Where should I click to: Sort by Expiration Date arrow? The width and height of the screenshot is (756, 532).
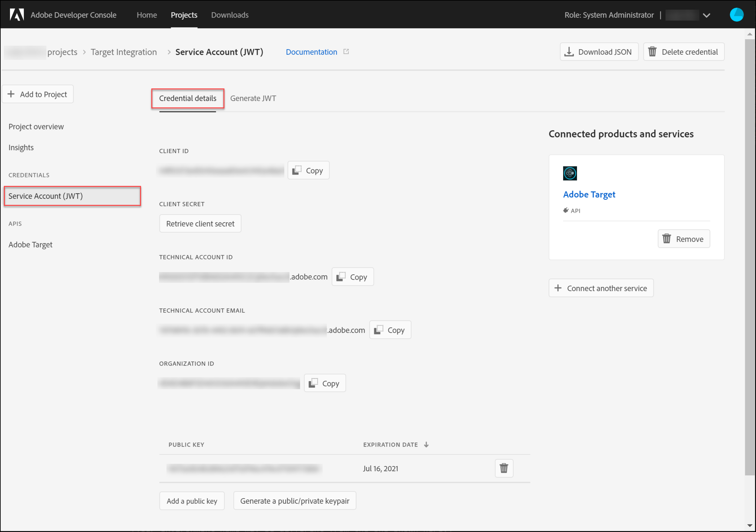(x=426, y=445)
